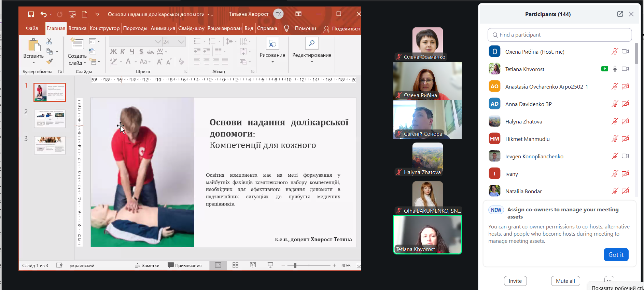Start slideshow from status bar icon
This screenshot has height=290, width=644.
point(270,265)
